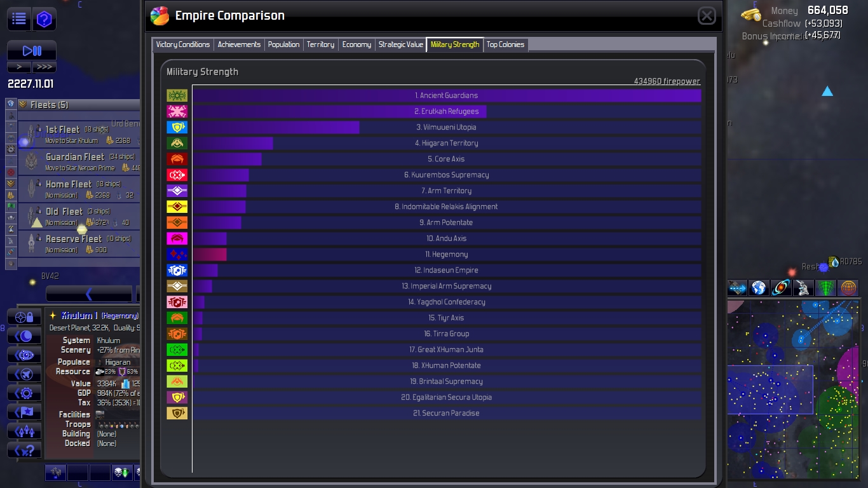
Task: Click the telescope icon above the minimap
Action: (803, 288)
